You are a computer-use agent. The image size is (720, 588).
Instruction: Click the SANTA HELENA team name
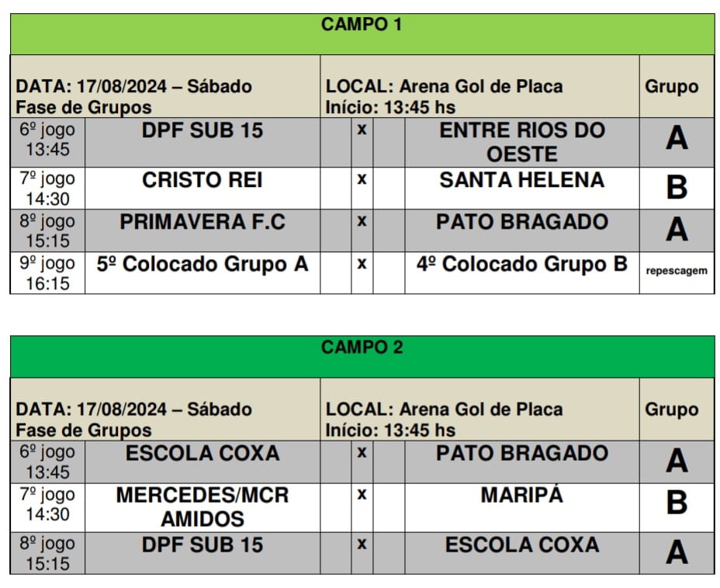[521, 180]
